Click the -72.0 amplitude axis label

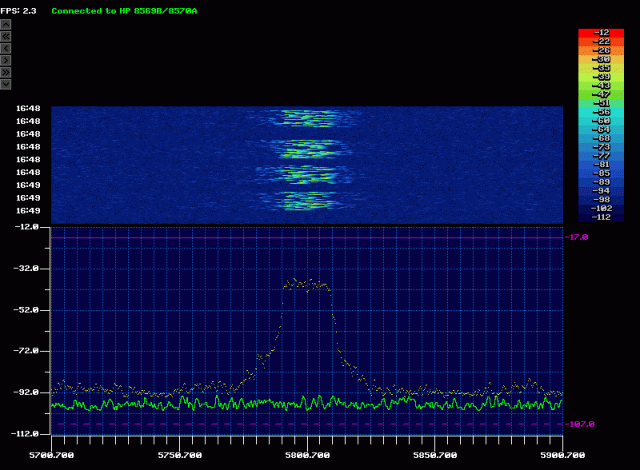(x=26, y=351)
